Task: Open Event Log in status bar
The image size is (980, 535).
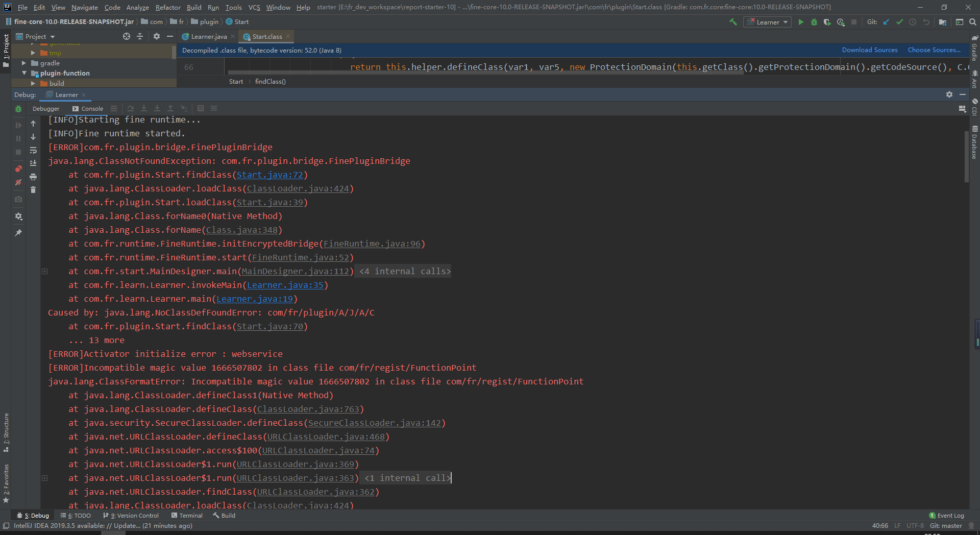Action: coord(947,516)
